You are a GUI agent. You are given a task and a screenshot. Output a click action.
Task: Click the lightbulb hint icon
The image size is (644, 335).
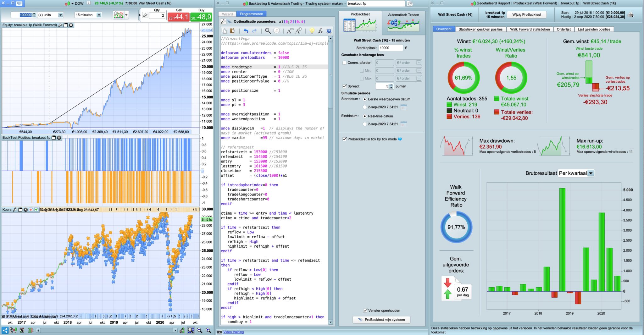click(312, 31)
